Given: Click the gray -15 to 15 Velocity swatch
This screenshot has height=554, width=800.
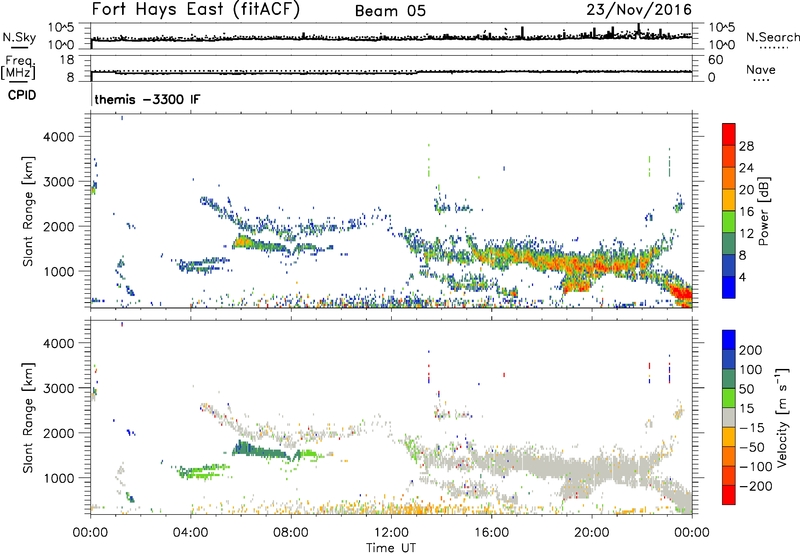Looking at the screenshot, I should [729, 417].
